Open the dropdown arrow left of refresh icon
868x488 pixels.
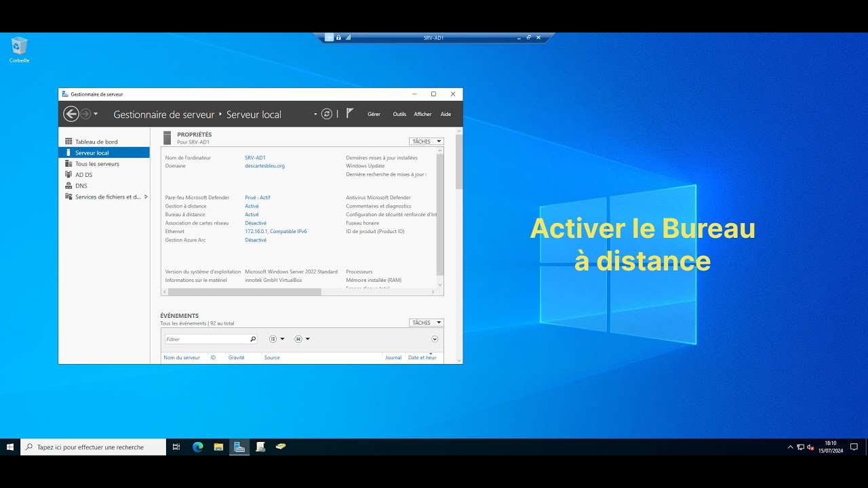[315, 114]
